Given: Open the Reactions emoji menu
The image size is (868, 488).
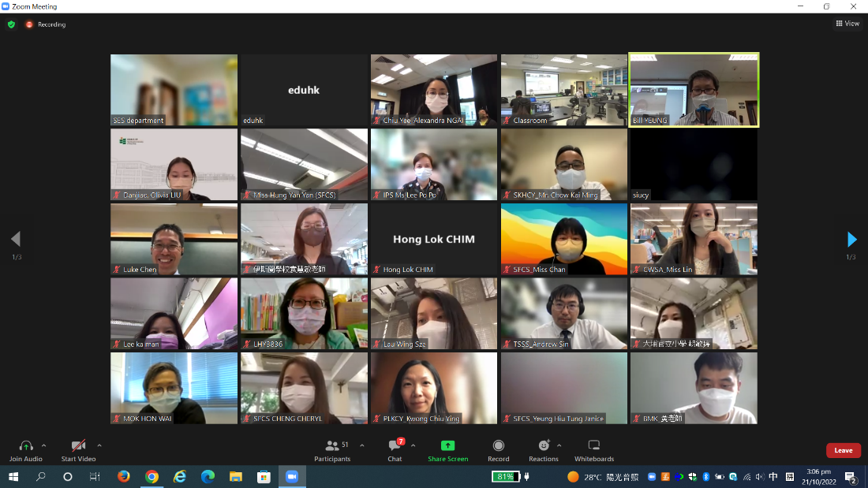Looking at the screenshot, I should [x=543, y=446].
